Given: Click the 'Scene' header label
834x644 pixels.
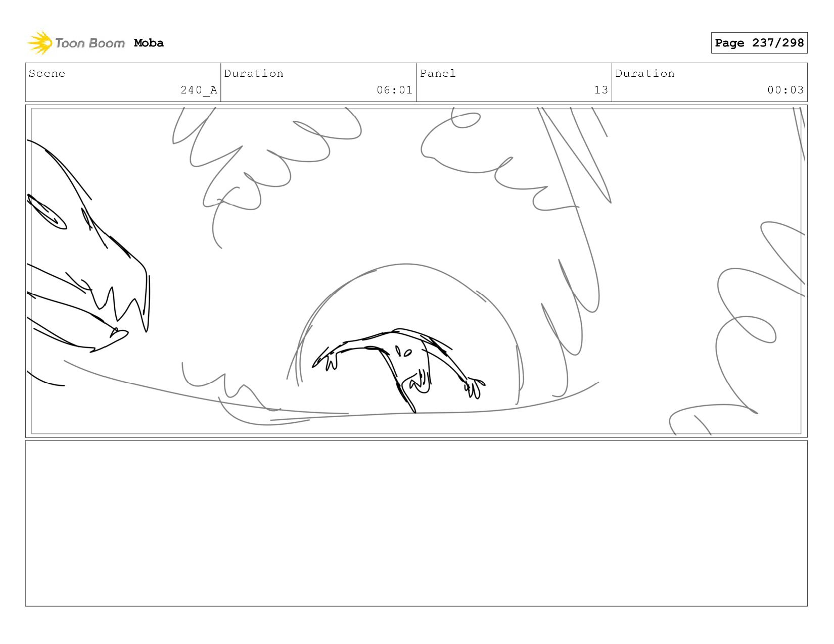Looking at the screenshot, I should pos(47,74).
